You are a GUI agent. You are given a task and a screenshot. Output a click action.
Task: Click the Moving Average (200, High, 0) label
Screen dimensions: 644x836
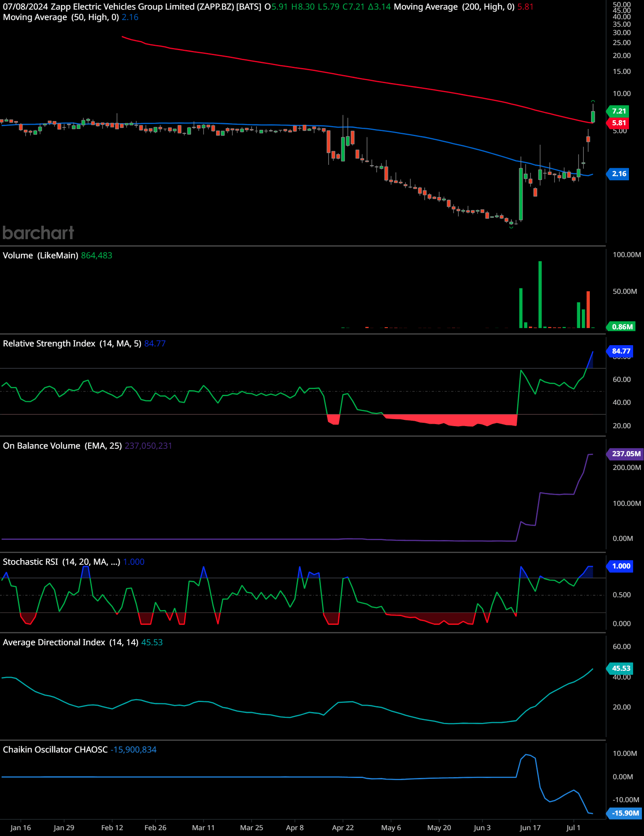pos(454,7)
